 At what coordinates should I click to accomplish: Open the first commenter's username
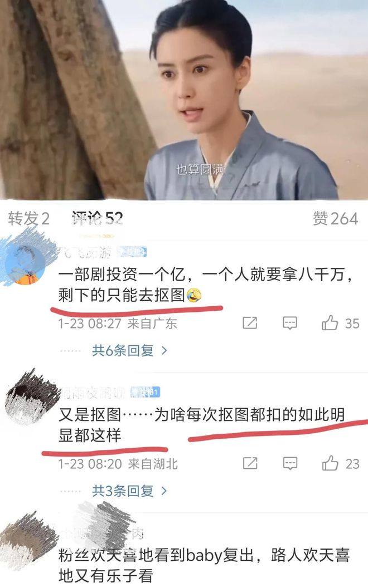tap(86, 253)
